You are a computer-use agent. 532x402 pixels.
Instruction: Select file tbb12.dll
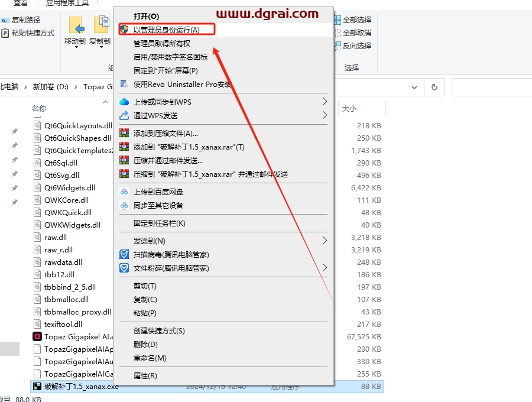tap(59, 274)
